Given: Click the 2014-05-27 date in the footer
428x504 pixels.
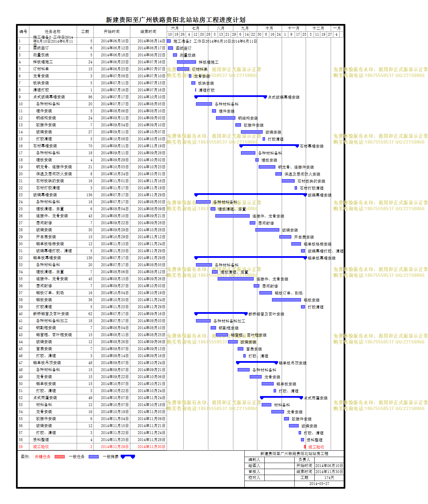Looking at the screenshot, I should tap(319, 484).
